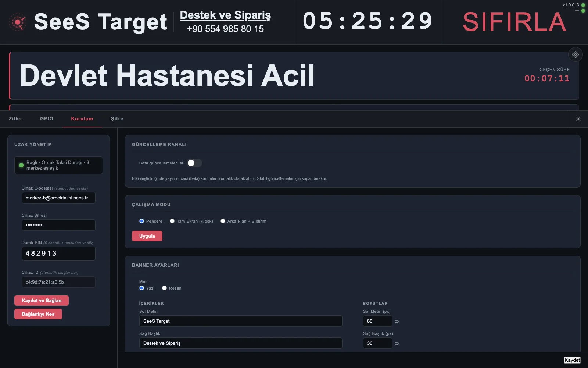Click the Cihaz ID field
This screenshot has width=588, height=368.
coord(58,282)
